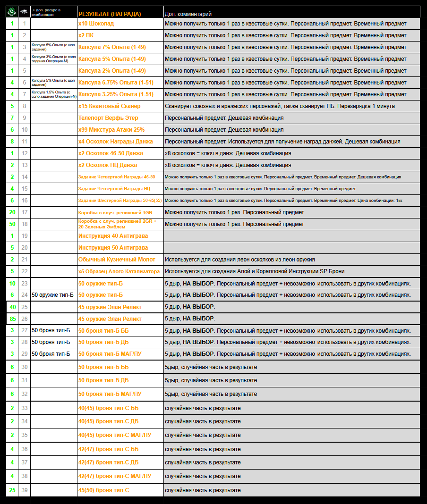The width and height of the screenshot is (427, 504).
Task: Select the 45(50) броня тип-С reward
Action: click(x=103, y=490)
